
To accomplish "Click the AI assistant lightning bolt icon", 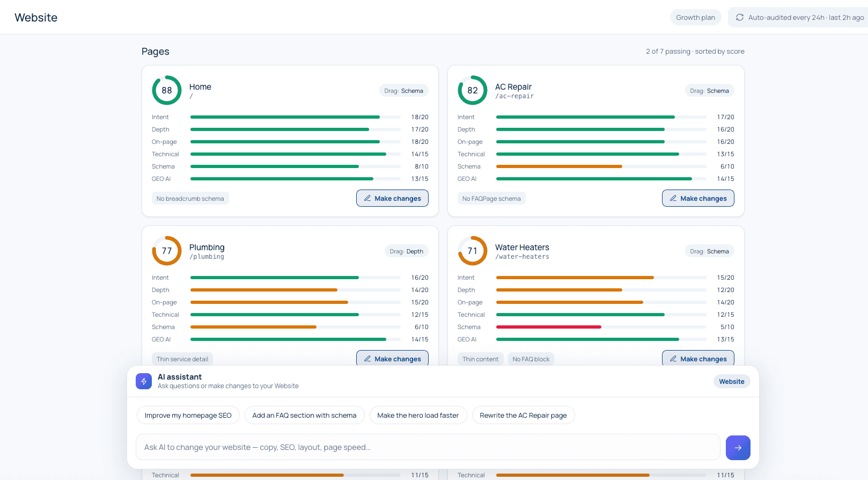I will point(144,381).
